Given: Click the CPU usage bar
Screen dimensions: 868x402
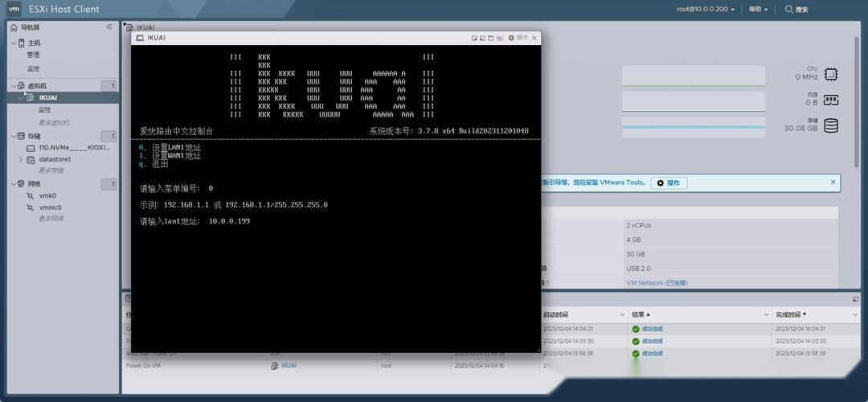Looking at the screenshot, I should click(693, 76).
